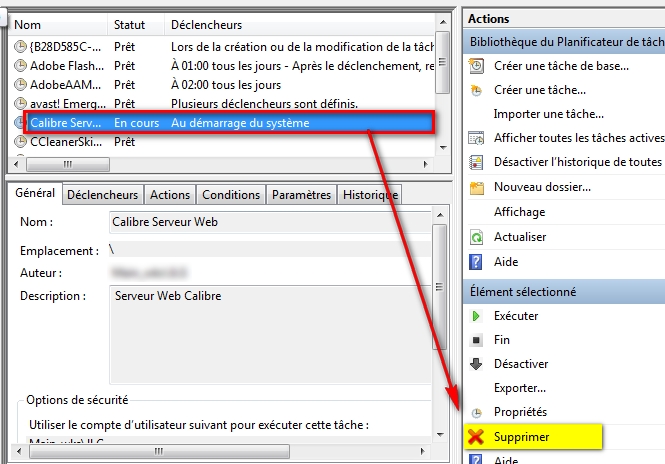Click the CCleanerSkip task clock icon

20,142
